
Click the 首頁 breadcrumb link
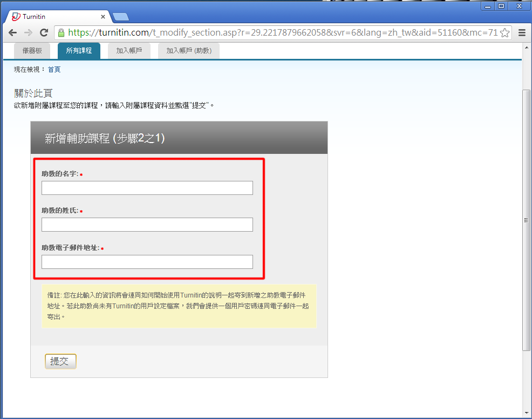(54, 70)
